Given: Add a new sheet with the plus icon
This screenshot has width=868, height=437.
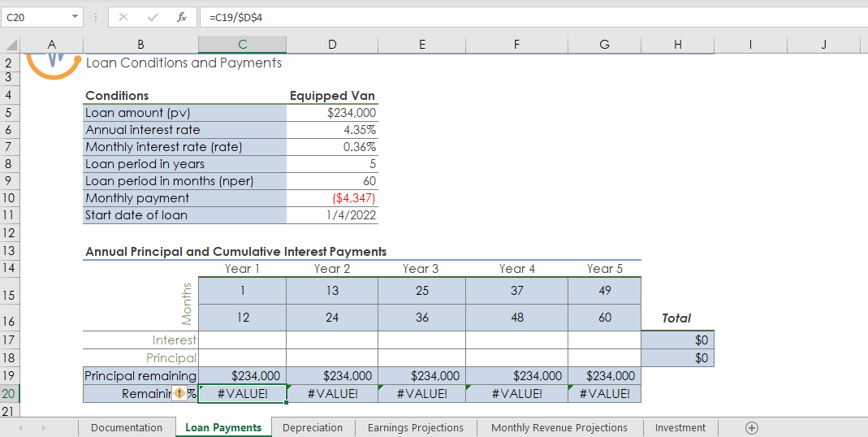Looking at the screenshot, I should 751,427.
